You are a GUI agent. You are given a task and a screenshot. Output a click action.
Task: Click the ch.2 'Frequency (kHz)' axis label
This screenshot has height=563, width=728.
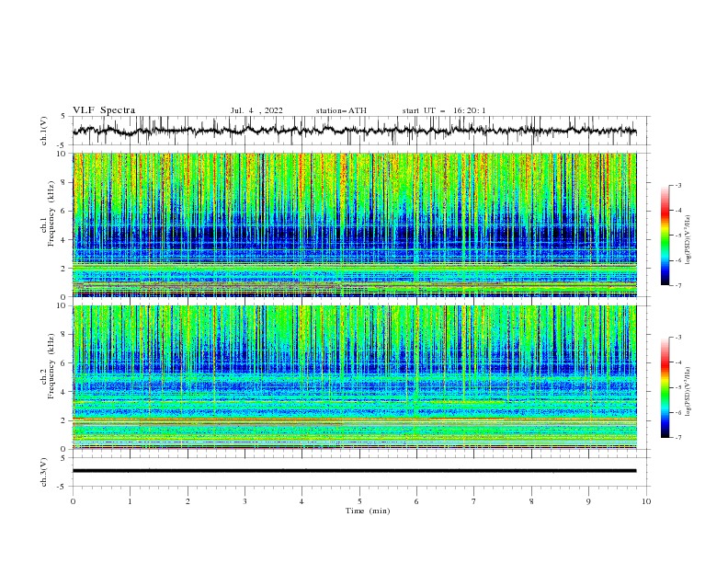coord(51,365)
